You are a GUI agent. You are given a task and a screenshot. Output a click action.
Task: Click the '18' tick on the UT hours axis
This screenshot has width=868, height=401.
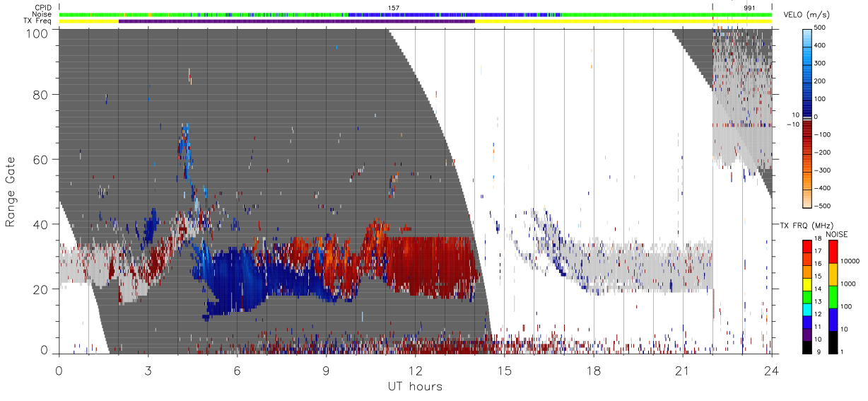tap(594, 371)
